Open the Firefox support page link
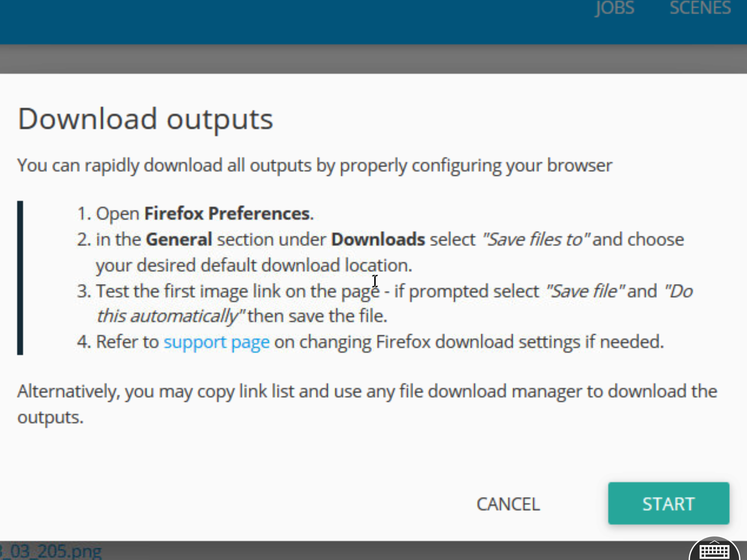The height and width of the screenshot is (560, 747). coord(216,342)
